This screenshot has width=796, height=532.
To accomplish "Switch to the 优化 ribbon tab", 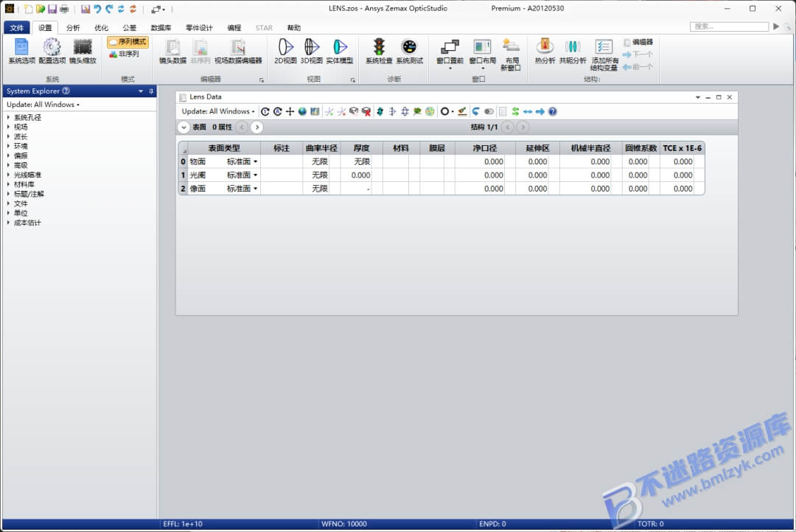I will pyautogui.click(x=101, y=27).
